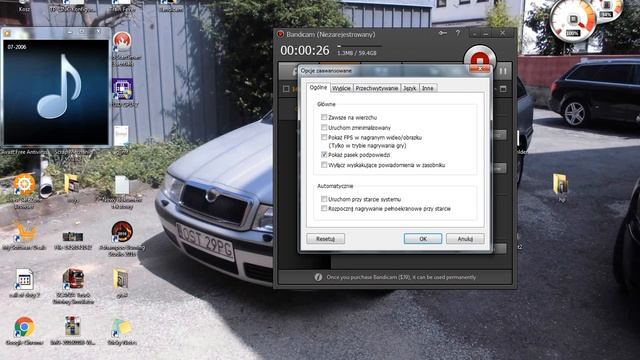Viewport: 640px width, 360px height.
Task: Open the folder icon below Ashampoo Burning Studio
Action: [x=121, y=279]
